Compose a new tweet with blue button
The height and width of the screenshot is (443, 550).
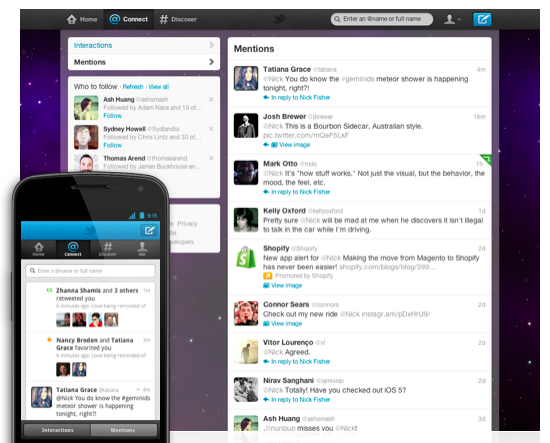coord(482,19)
